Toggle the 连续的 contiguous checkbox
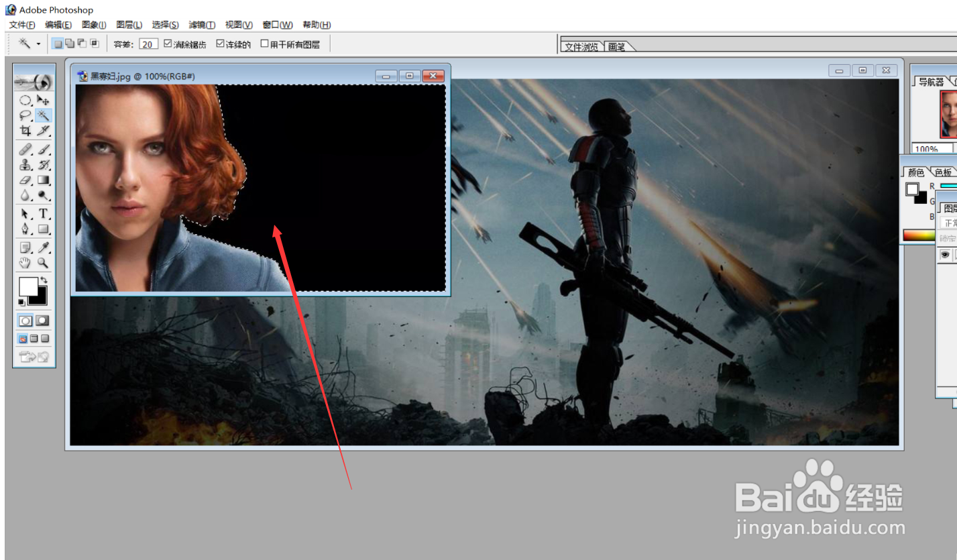 coord(220,44)
